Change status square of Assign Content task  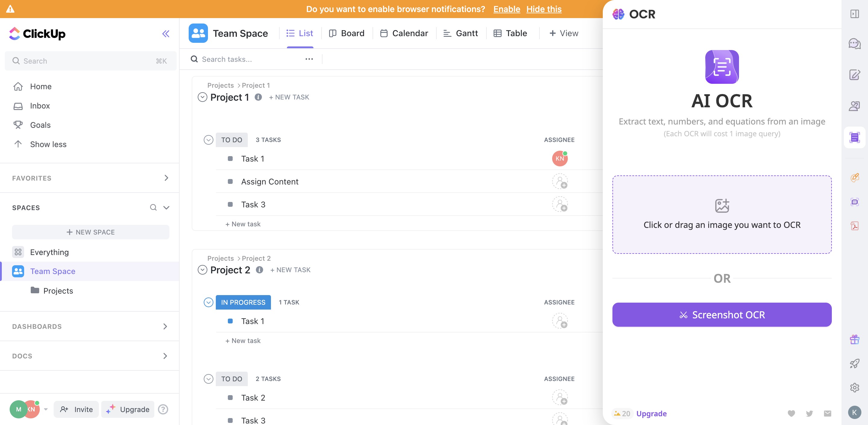point(230,181)
